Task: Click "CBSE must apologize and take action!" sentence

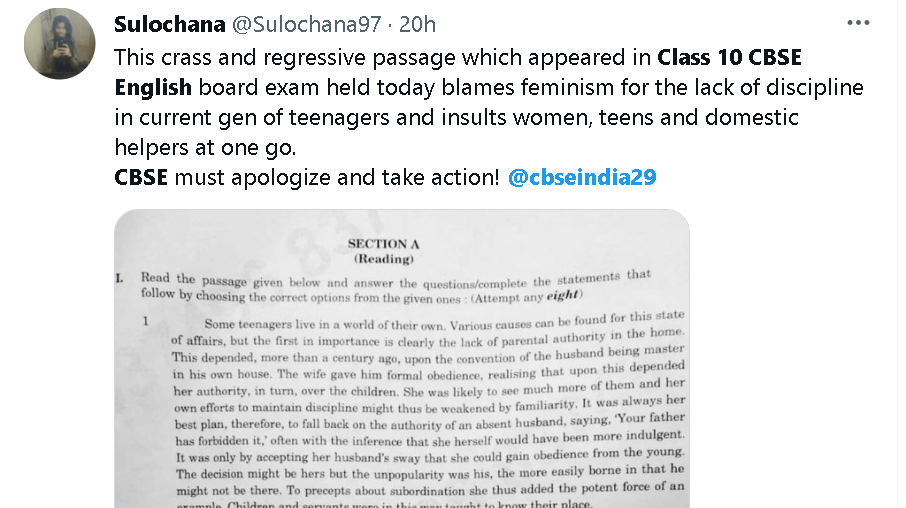Action: (306, 179)
